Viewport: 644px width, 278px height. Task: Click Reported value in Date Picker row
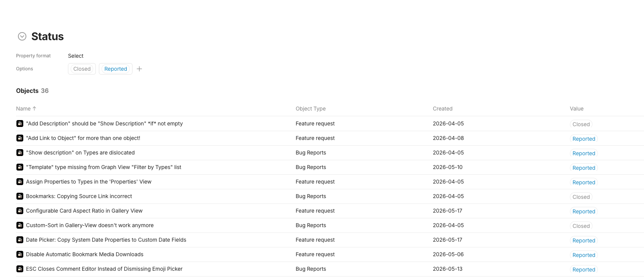coord(584,241)
